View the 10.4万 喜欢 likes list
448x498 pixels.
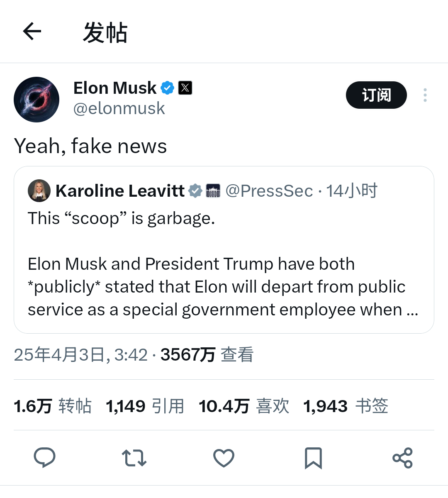click(243, 406)
